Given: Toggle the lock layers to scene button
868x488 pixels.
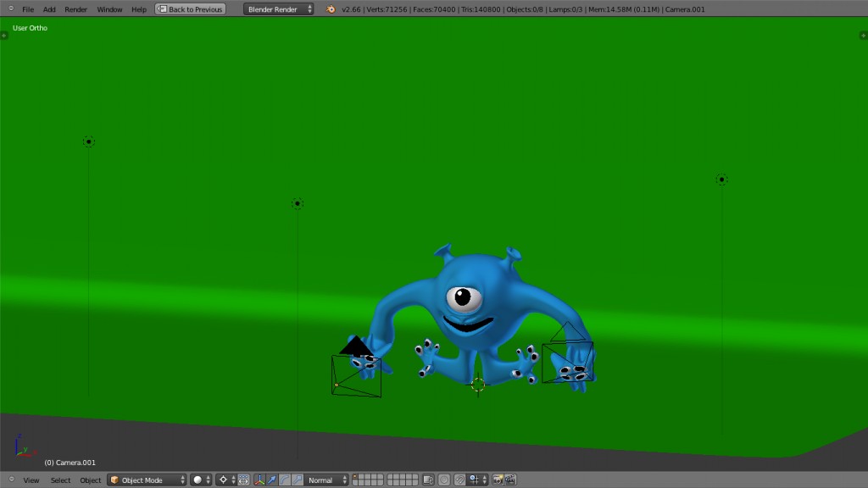Looking at the screenshot, I should click(428, 480).
